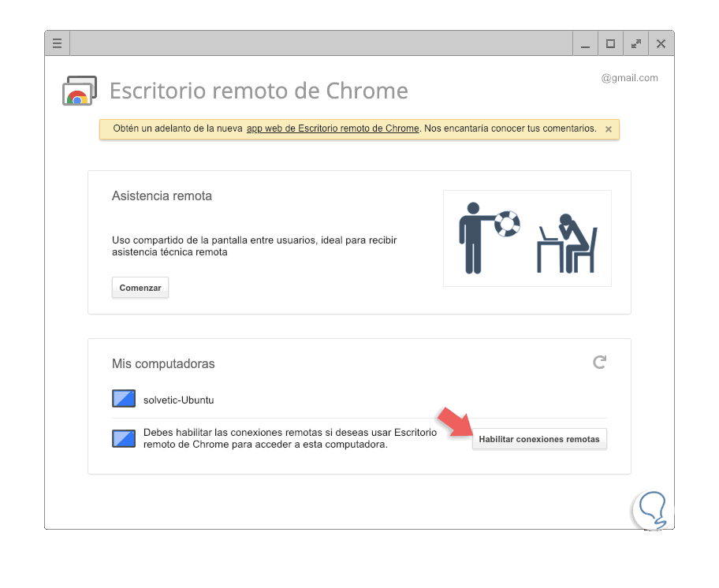This screenshot has width=719, height=588.
Task: Click the local computer icon beside 'Debes habilitar'
Action: [x=124, y=438]
